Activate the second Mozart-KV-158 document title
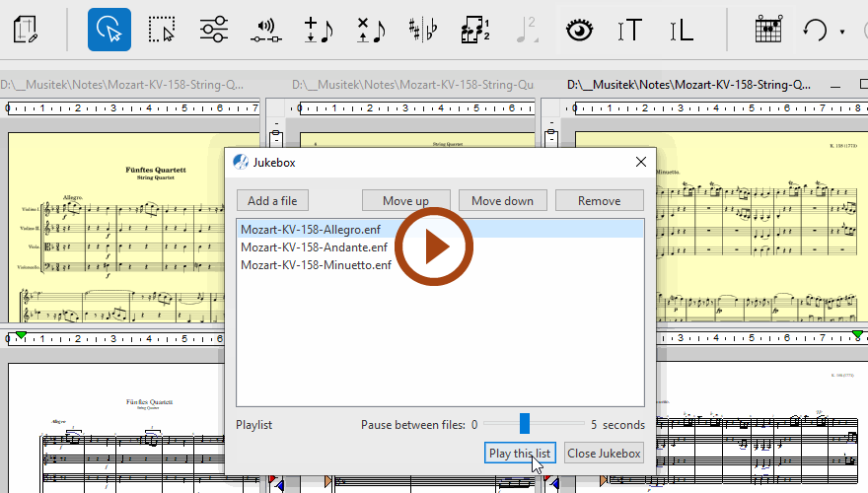Viewport: 868px width, 493px height. (x=412, y=85)
